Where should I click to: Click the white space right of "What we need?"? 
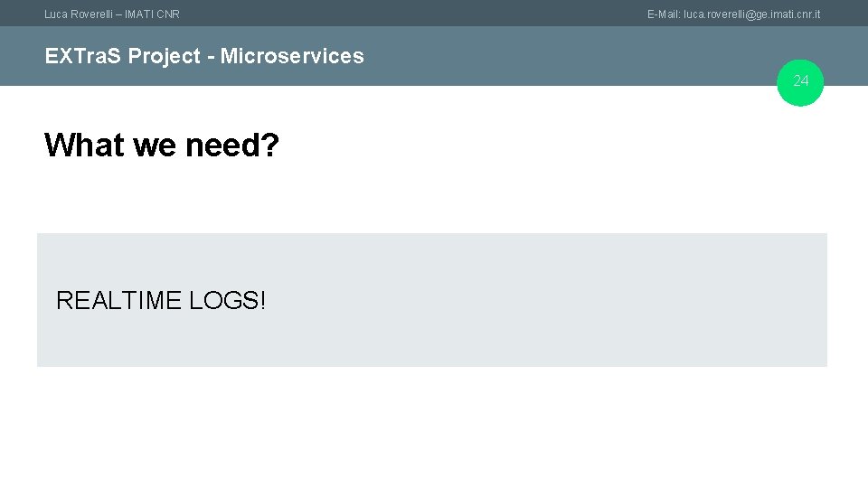pyautogui.click(x=542, y=145)
